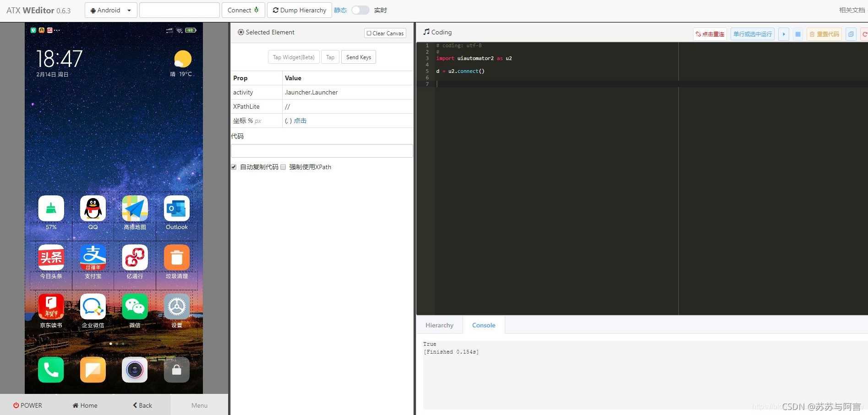Toggle the 静态/实时 mode switch
The height and width of the screenshot is (415, 868).
360,10
